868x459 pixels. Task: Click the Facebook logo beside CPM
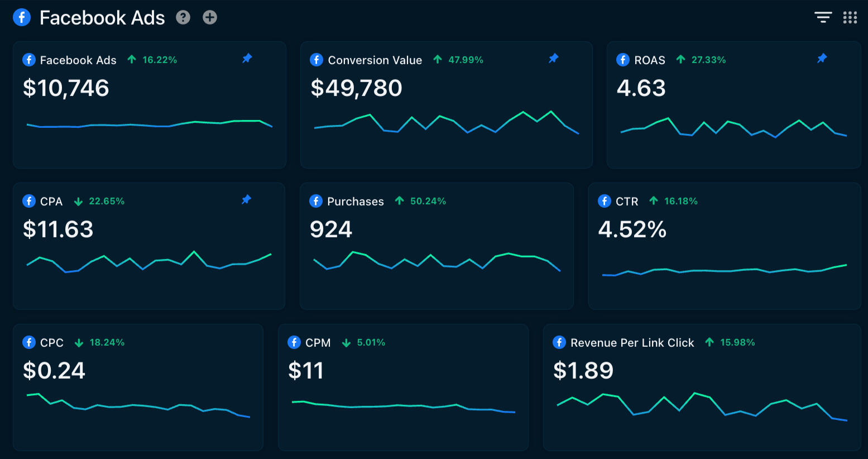point(294,342)
